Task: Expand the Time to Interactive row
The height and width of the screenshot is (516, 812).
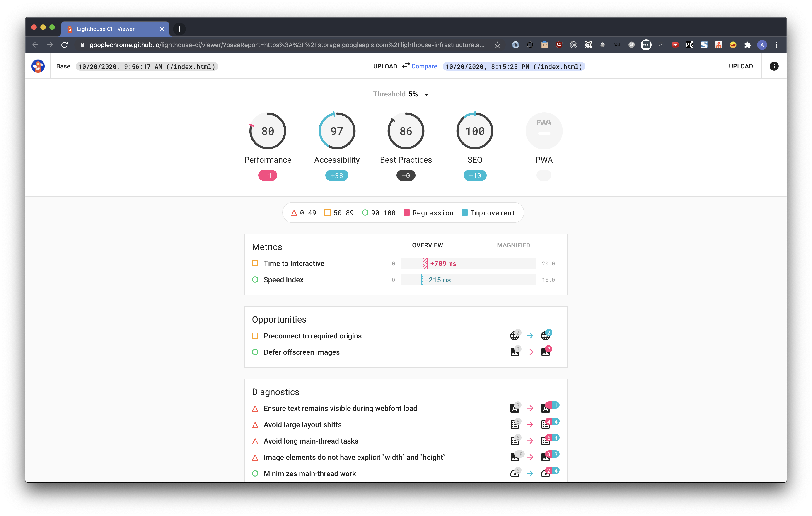Action: (x=406, y=264)
